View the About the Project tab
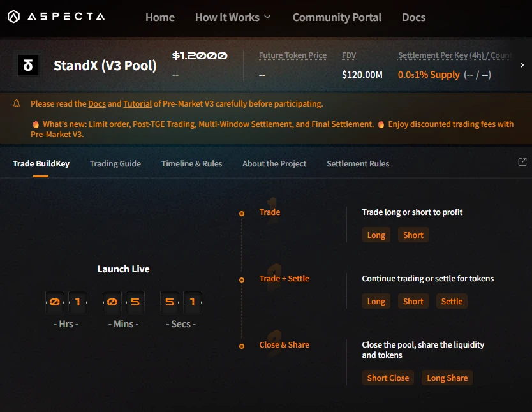The width and height of the screenshot is (532, 412). point(274,164)
